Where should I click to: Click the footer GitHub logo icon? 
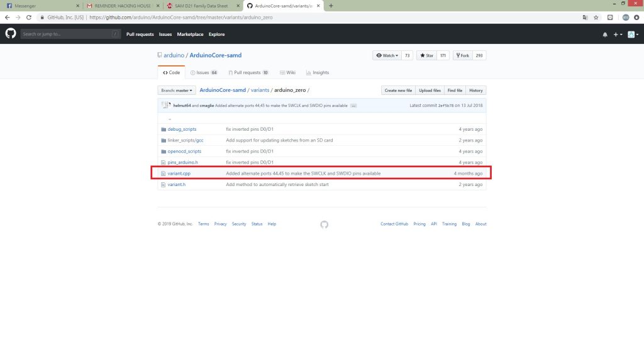pyautogui.click(x=324, y=224)
